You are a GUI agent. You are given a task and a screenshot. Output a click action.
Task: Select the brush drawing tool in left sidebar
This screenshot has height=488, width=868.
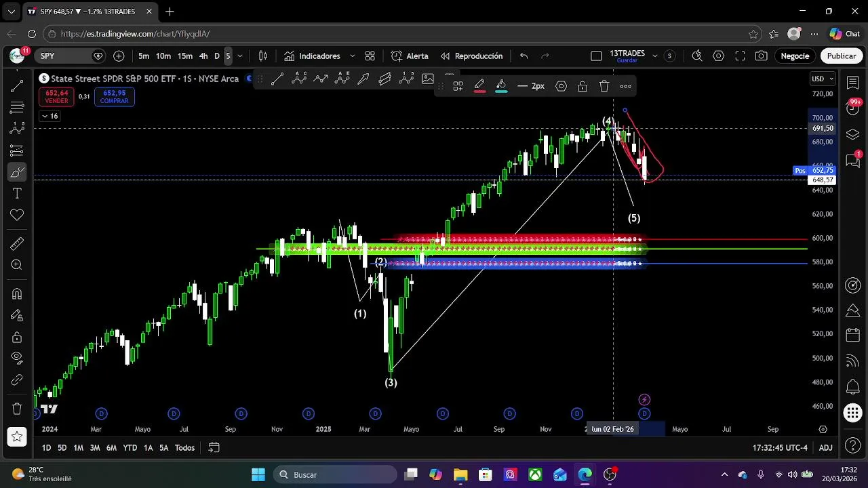click(17, 172)
